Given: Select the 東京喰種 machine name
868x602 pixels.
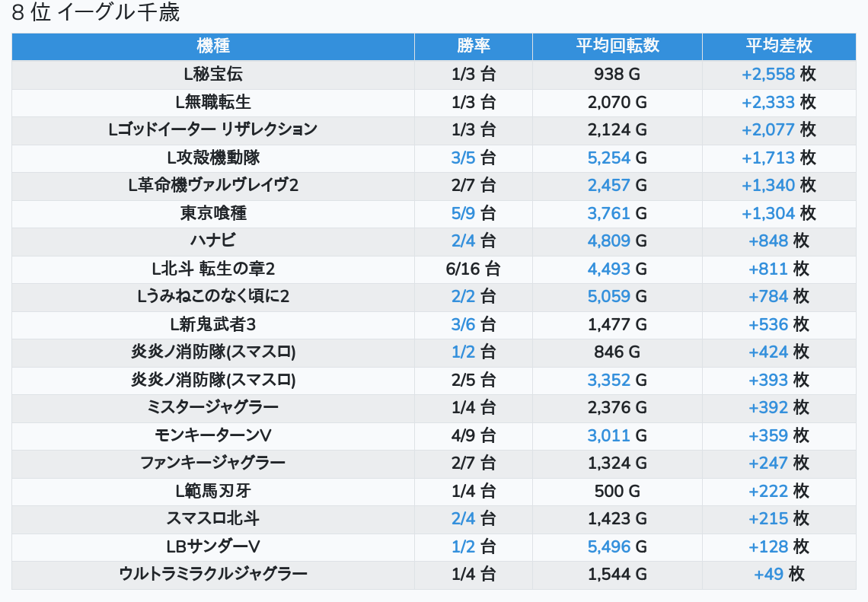Looking at the screenshot, I should tap(213, 213).
